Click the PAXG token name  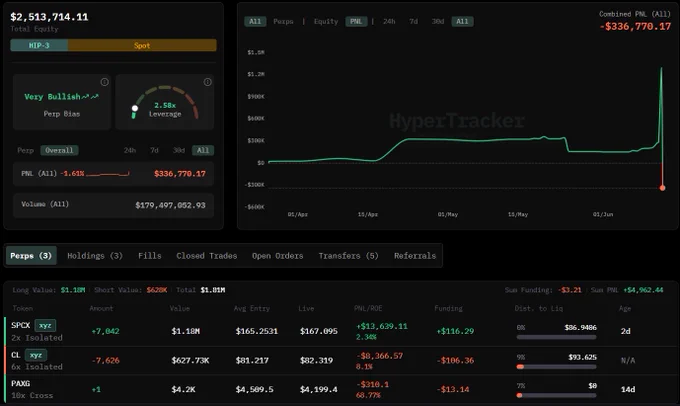pyautogui.click(x=20, y=383)
